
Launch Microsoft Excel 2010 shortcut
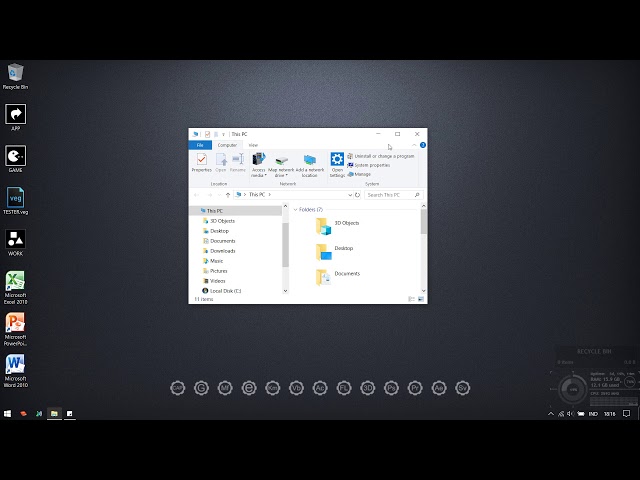click(16, 287)
